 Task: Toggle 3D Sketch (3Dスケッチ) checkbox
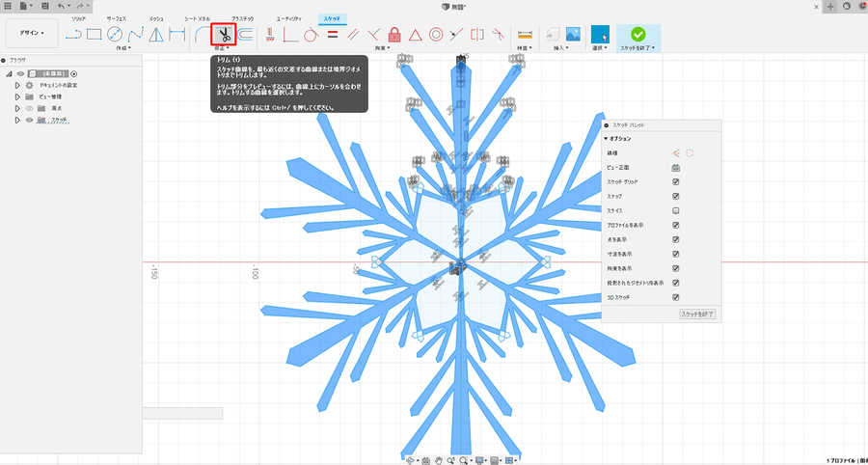(676, 297)
